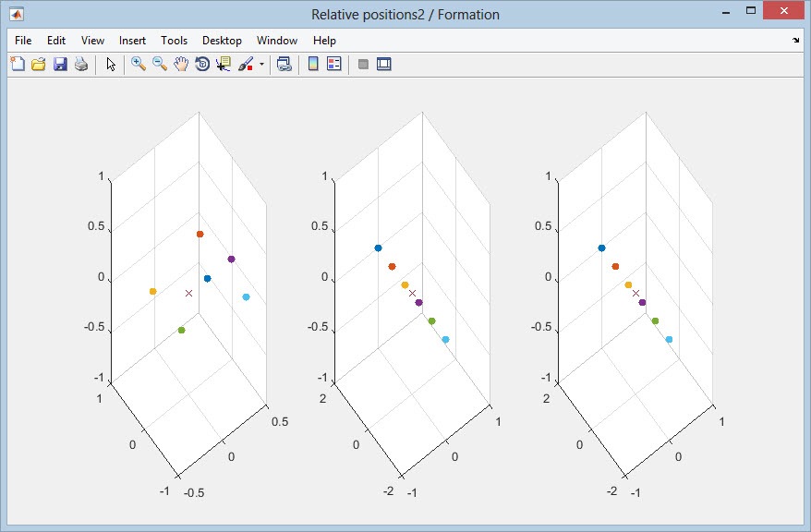811x532 pixels.
Task: Click the orange-red data point in the left plot
Action: (200, 235)
